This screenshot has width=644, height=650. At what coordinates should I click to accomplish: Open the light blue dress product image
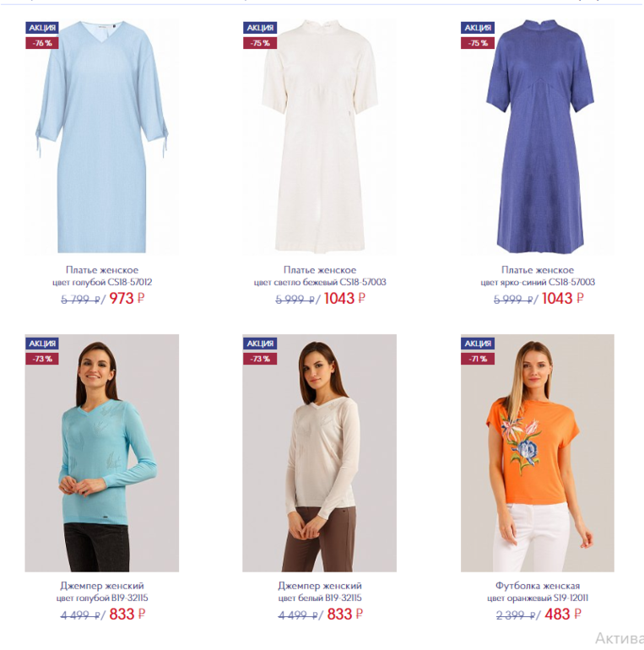click(x=102, y=136)
